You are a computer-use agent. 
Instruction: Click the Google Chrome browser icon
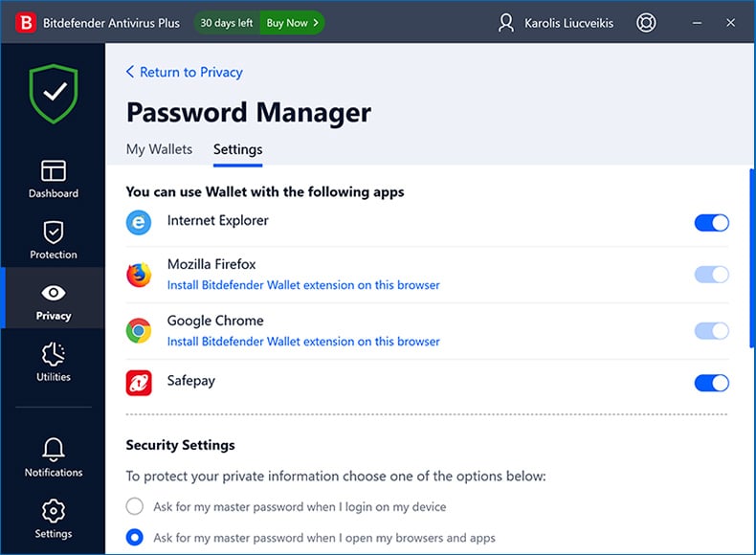coord(139,331)
